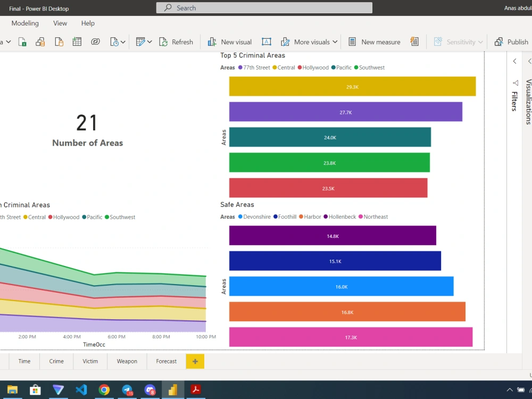Add a new report page with the plus button

click(195, 361)
